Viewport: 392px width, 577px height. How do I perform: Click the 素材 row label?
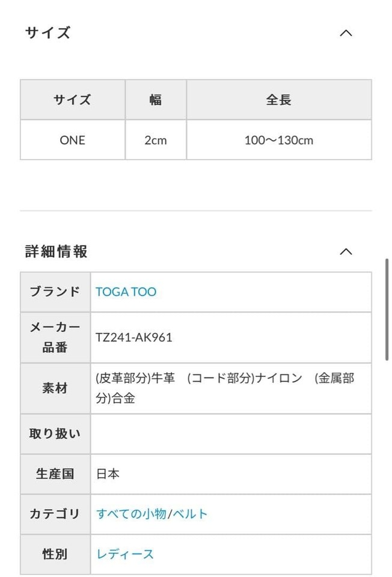[x=55, y=388]
